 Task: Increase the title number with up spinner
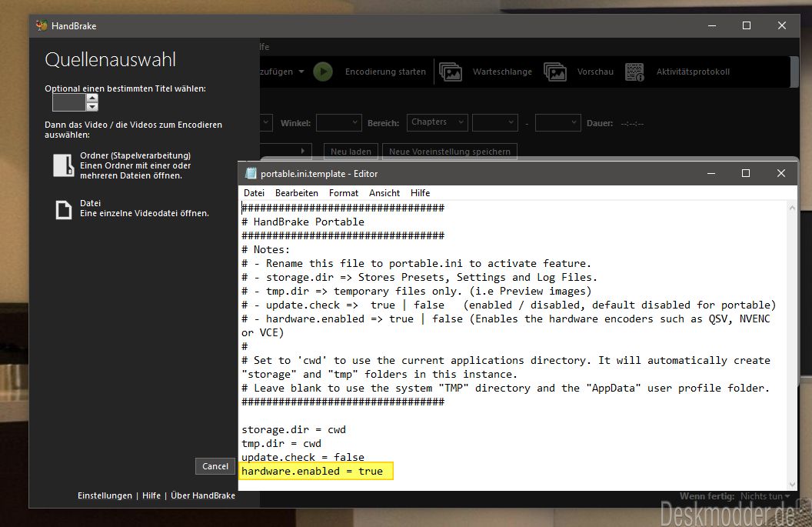(92, 98)
